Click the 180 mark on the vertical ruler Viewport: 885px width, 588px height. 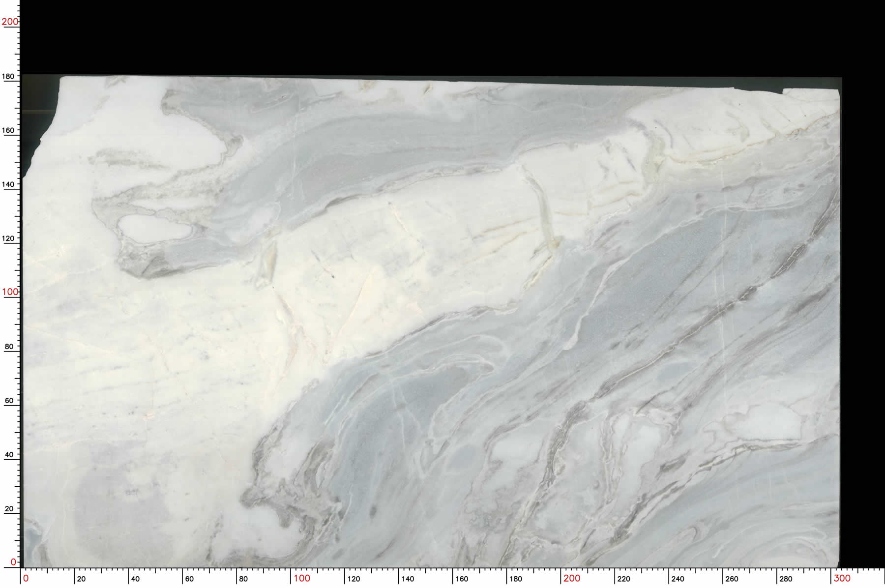point(9,77)
